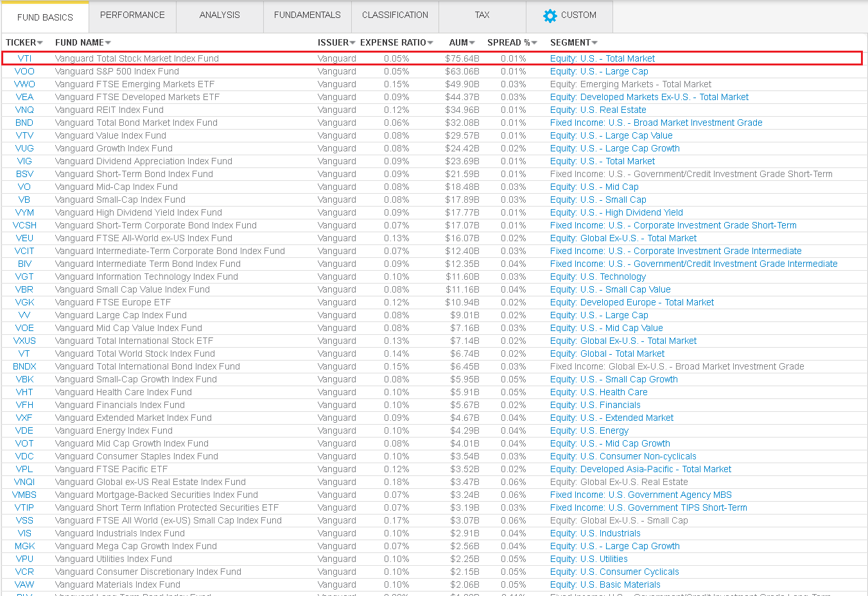Click the VAW ticker link
The width and height of the screenshot is (868, 596).
[x=24, y=584]
